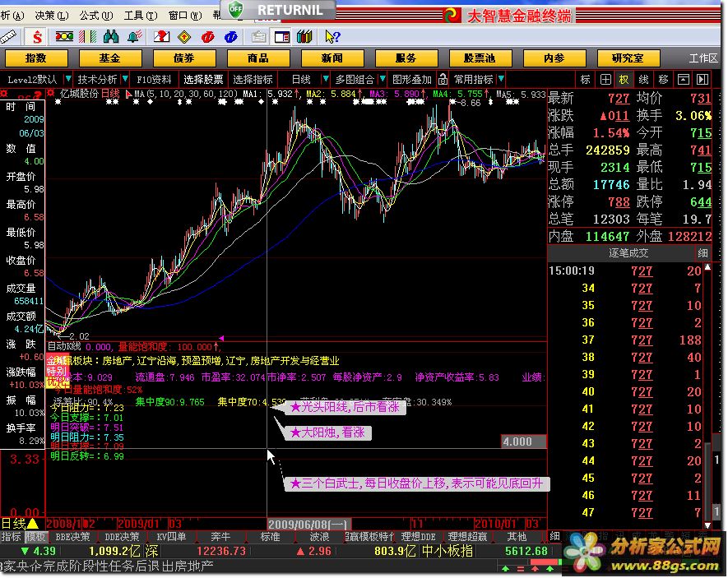Click the red circular info icon
This screenshot has height=578, width=728.
207,37
